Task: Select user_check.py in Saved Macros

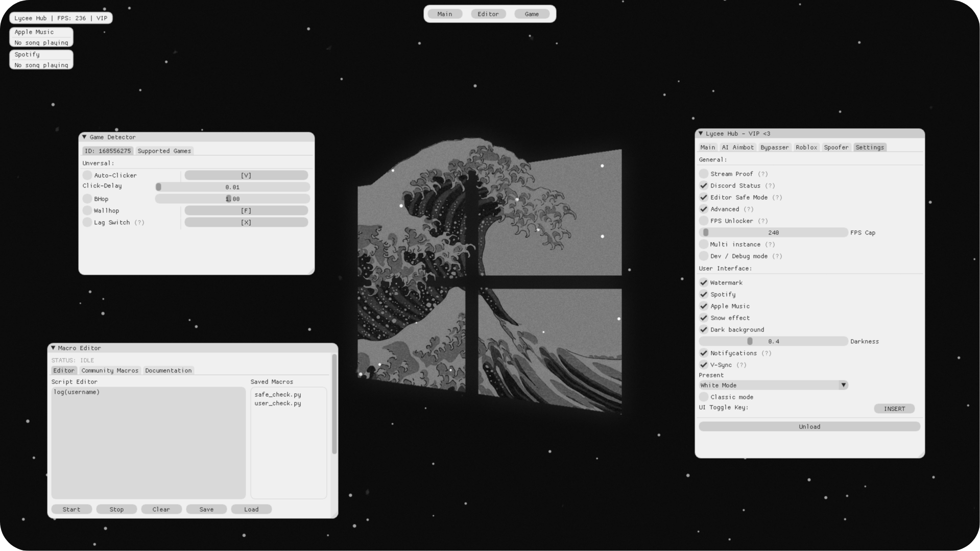Action: (x=278, y=403)
